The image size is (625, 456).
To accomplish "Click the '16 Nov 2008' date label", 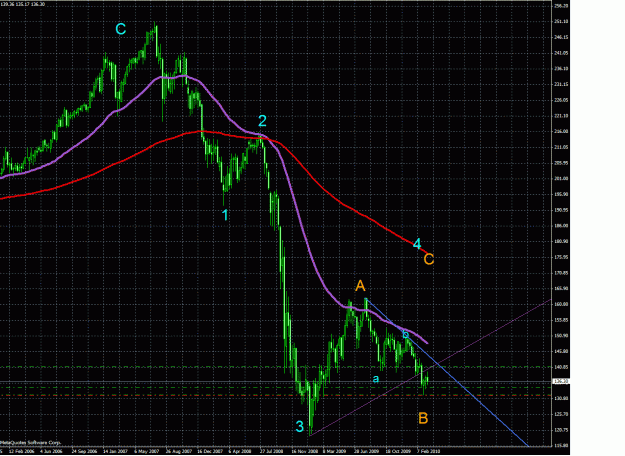I will [x=305, y=452].
